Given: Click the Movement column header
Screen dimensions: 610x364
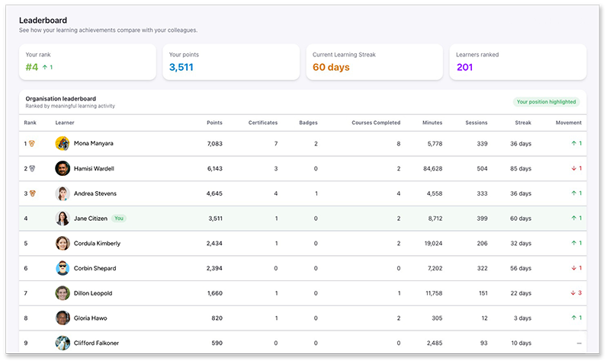Looking at the screenshot, I should pos(568,123).
